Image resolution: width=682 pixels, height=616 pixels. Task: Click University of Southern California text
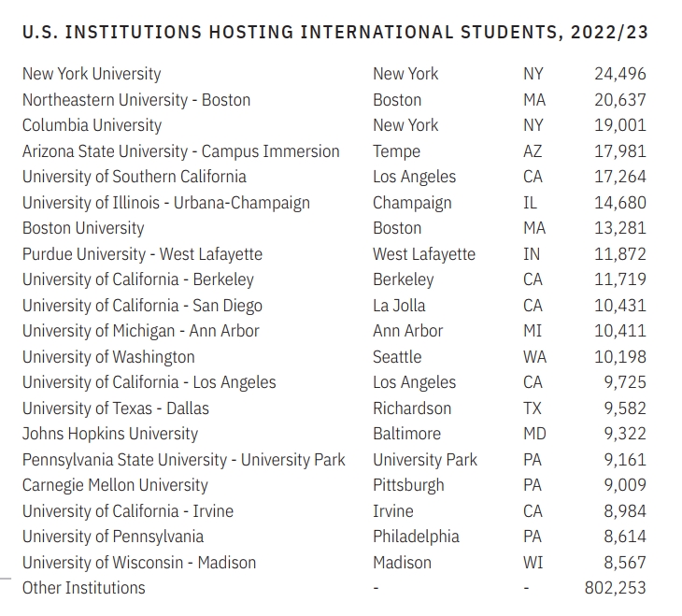(x=135, y=177)
